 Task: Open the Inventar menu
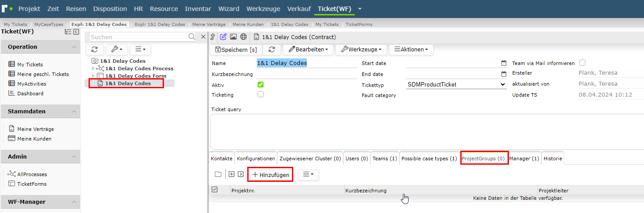[198, 9]
